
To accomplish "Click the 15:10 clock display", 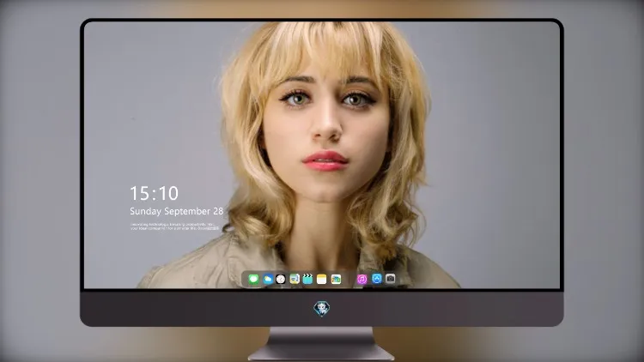I will (154, 193).
